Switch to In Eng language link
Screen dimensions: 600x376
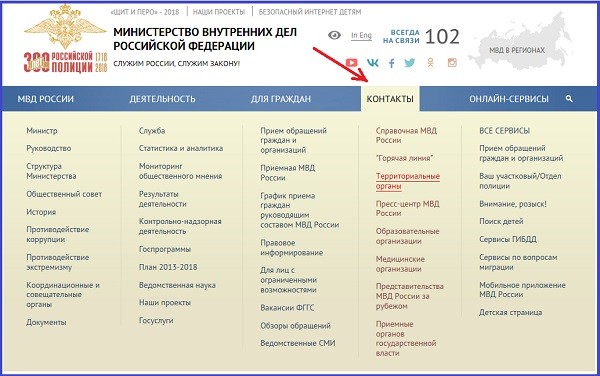coord(361,36)
